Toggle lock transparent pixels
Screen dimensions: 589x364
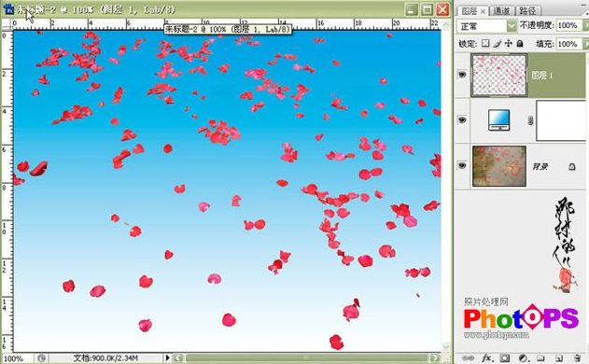[x=485, y=44]
